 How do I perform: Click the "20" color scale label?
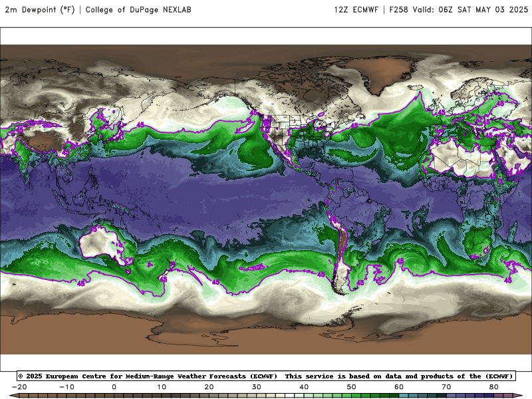(209, 387)
